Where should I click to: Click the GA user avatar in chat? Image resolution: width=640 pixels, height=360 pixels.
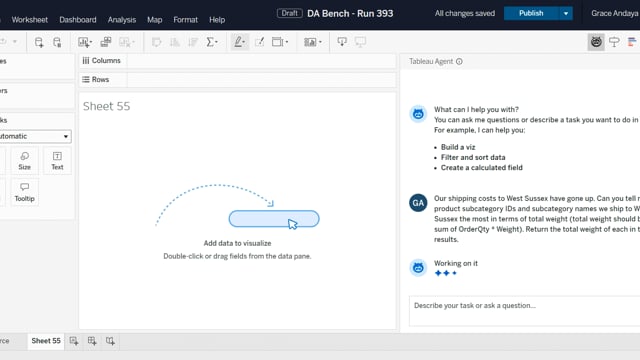click(x=418, y=203)
